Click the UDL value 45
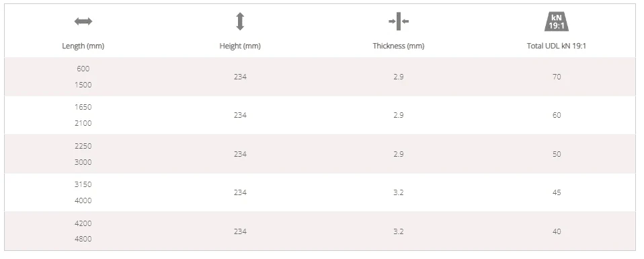644x259 pixels. pyautogui.click(x=557, y=192)
